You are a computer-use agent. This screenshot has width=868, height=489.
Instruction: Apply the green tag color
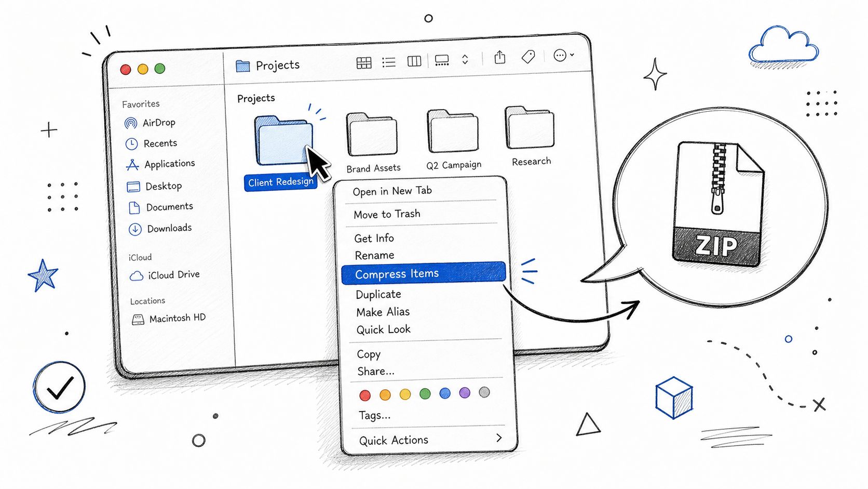click(x=425, y=394)
